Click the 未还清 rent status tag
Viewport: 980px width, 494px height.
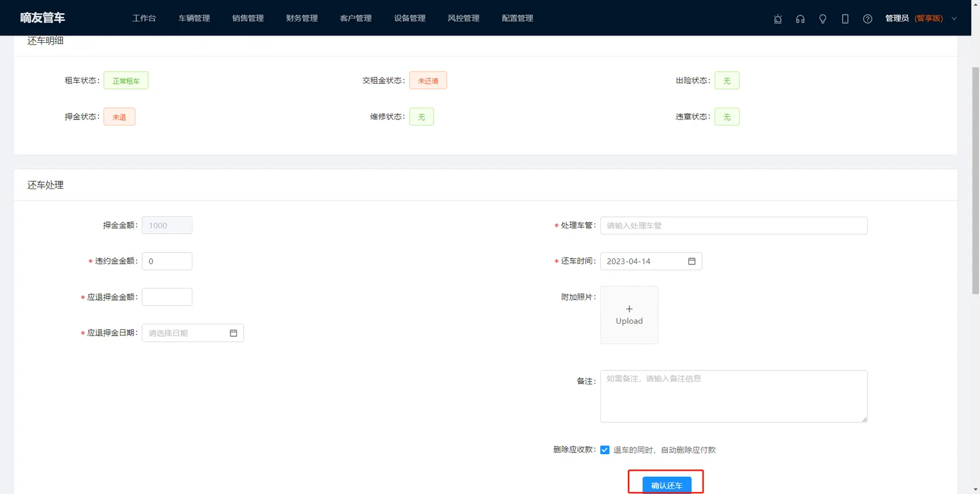(x=428, y=81)
